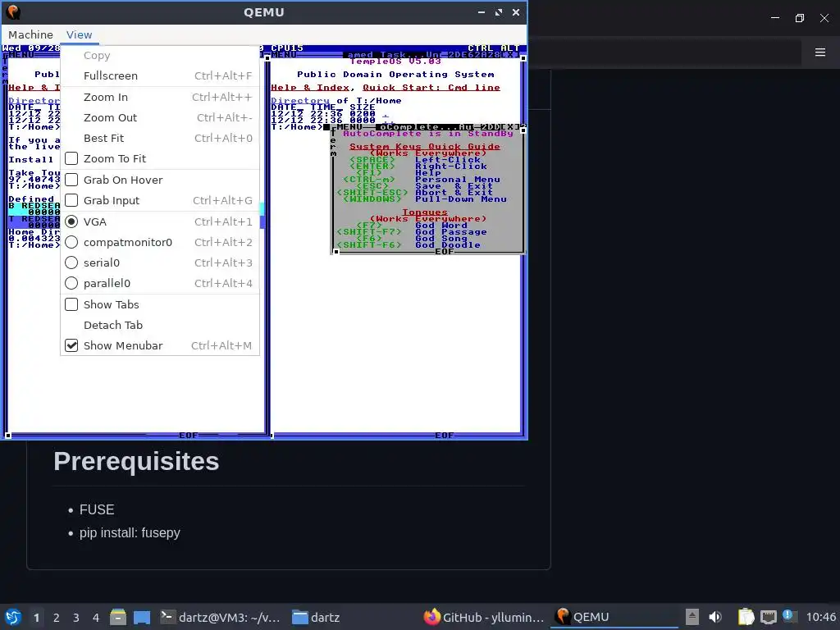Toggle the Grab On Hover checkbox
The height and width of the screenshot is (630, 840).
71,180
